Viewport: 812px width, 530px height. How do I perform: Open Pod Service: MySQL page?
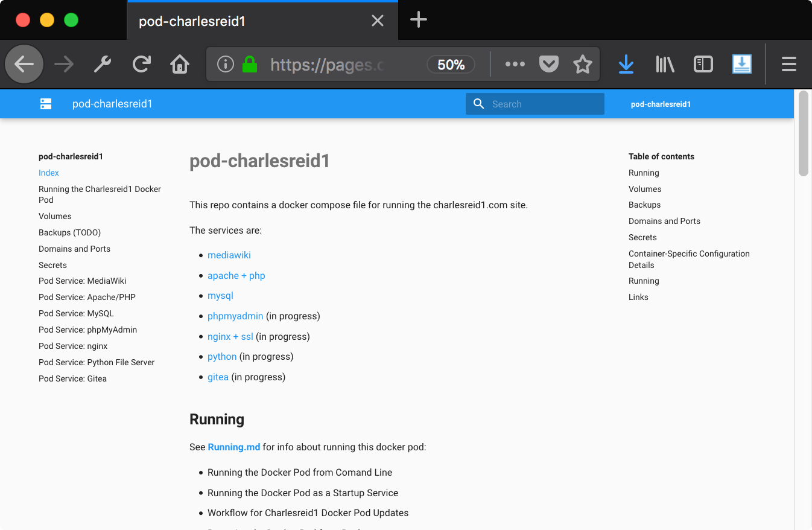point(76,313)
